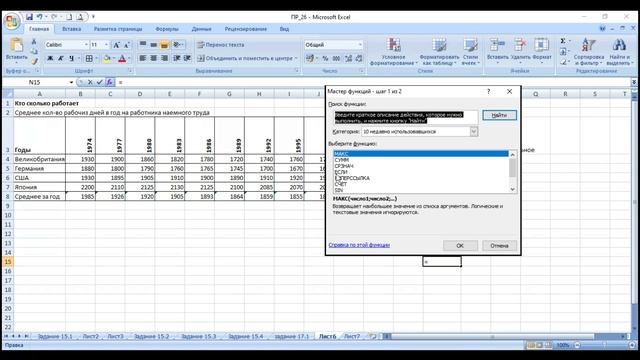Expand the Font (Шрифт) group dialog launcher

coord(130,71)
